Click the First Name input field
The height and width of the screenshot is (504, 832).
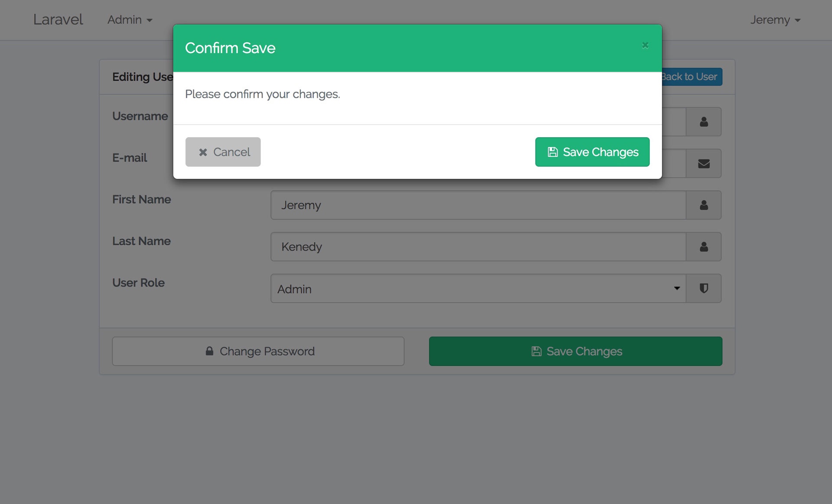tap(478, 205)
